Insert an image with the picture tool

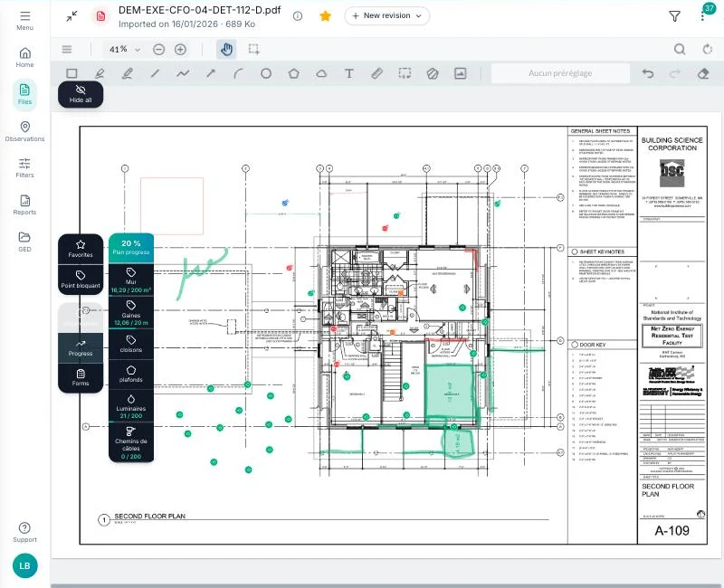461,73
